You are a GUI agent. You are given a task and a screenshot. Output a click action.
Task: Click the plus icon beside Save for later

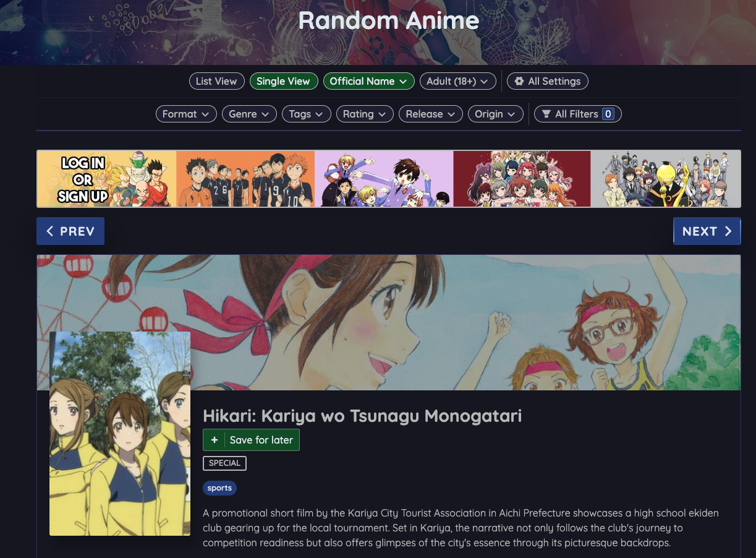[x=214, y=440]
